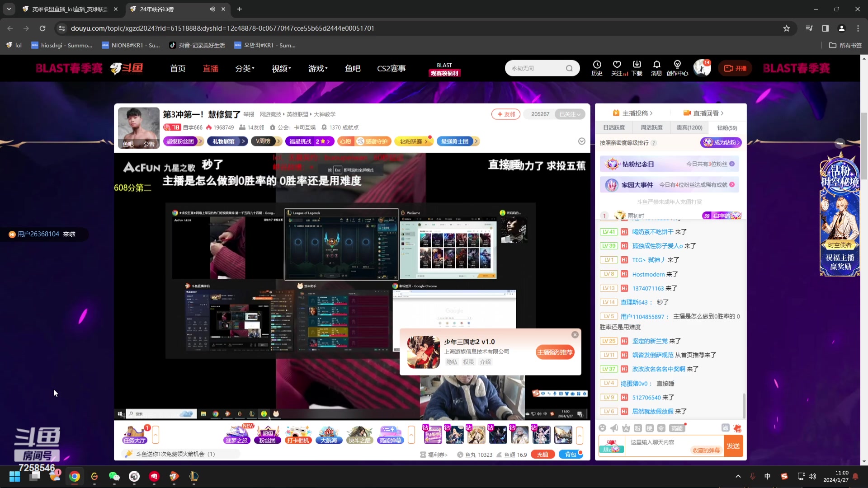Open the 高能弹幕 icon in gift bar
This screenshot has width=868, height=488.
(390, 435)
